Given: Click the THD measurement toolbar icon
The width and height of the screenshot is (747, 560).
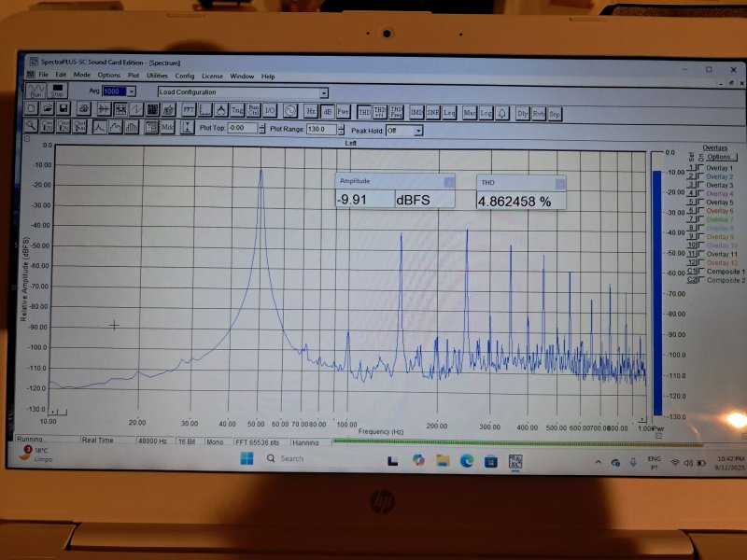Looking at the screenshot, I should (x=364, y=112).
